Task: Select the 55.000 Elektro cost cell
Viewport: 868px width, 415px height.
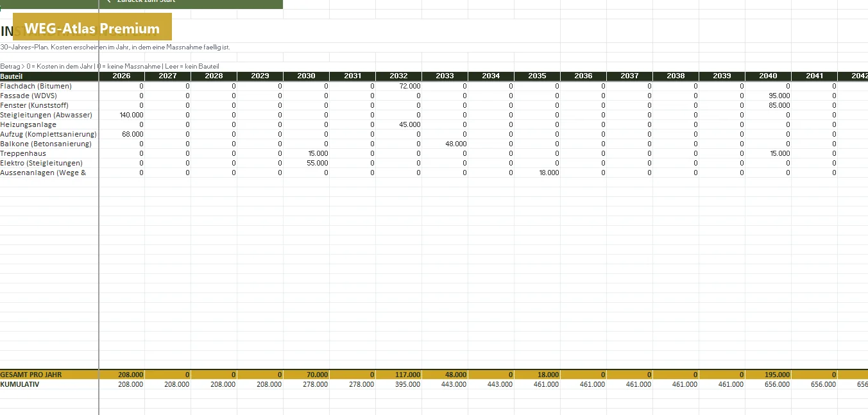Action: pyautogui.click(x=307, y=163)
